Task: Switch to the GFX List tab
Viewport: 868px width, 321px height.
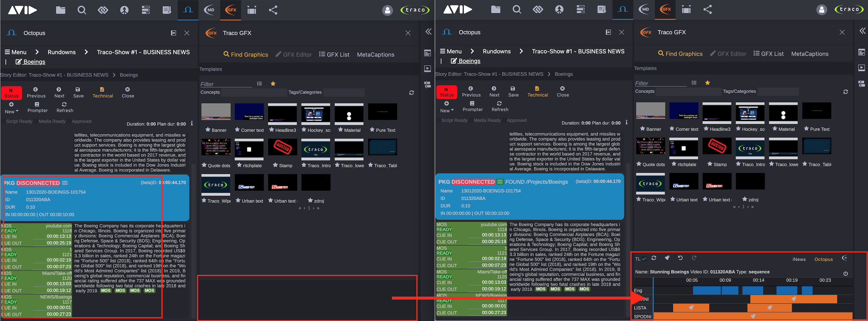Action: [334, 54]
